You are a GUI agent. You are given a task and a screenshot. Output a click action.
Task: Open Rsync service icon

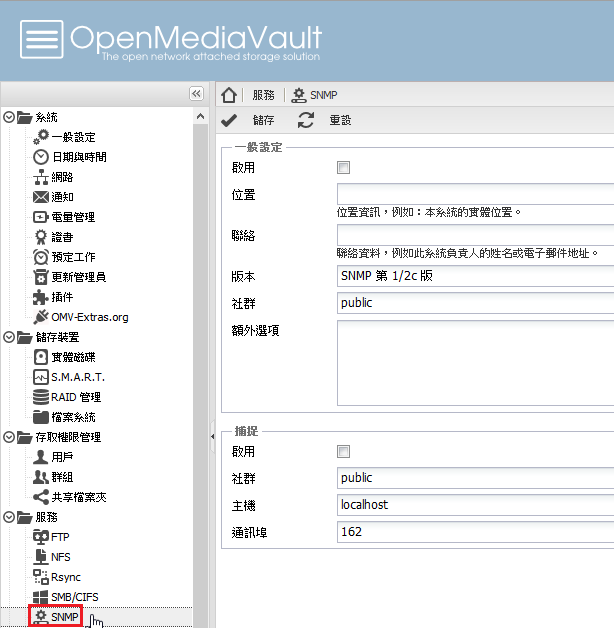(x=41, y=577)
